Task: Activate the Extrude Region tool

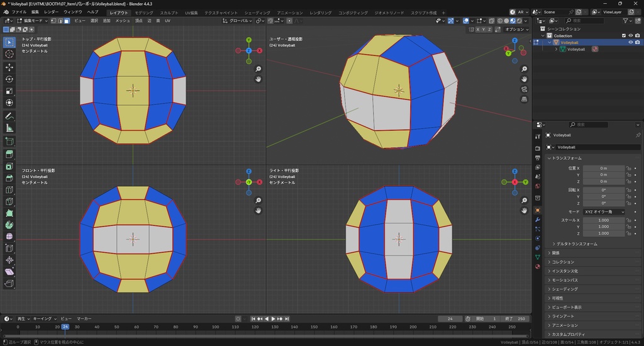Action: (x=9, y=155)
